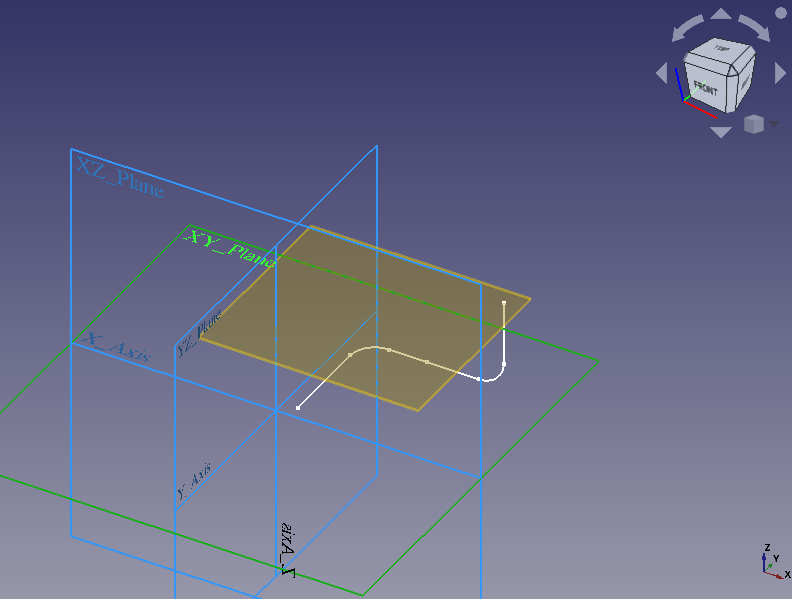The image size is (792, 599).
Task: Click the left arrow beside the navigation cube
Action: (662, 73)
